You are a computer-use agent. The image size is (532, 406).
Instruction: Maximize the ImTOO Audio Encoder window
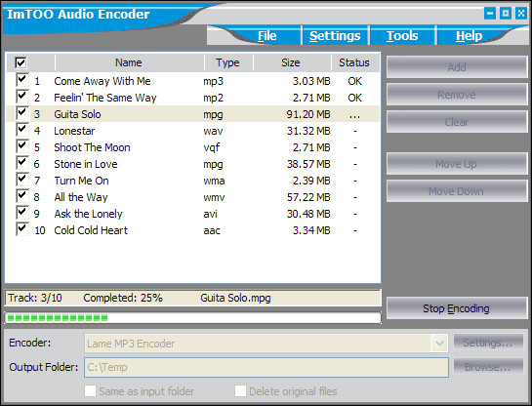[x=506, y=14]
